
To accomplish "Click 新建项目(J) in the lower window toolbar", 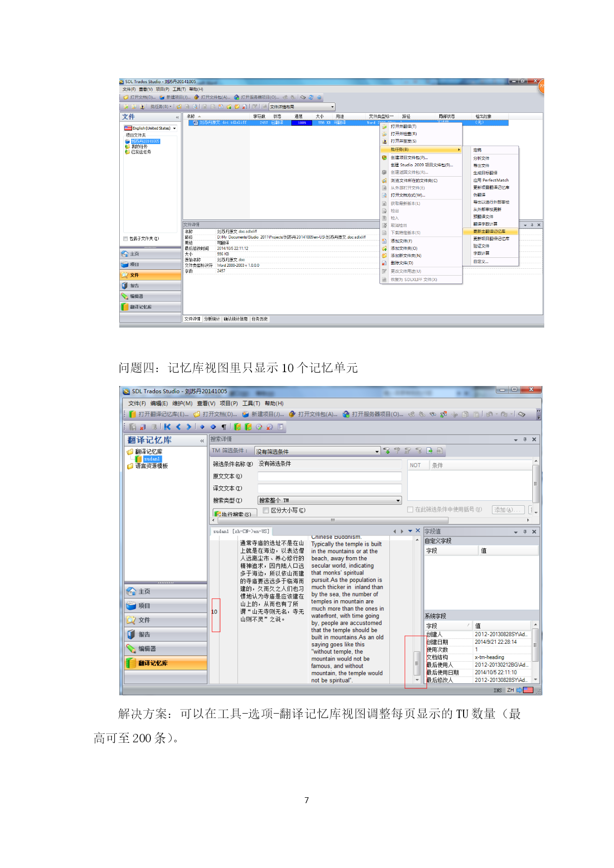I will pos(263,414).
